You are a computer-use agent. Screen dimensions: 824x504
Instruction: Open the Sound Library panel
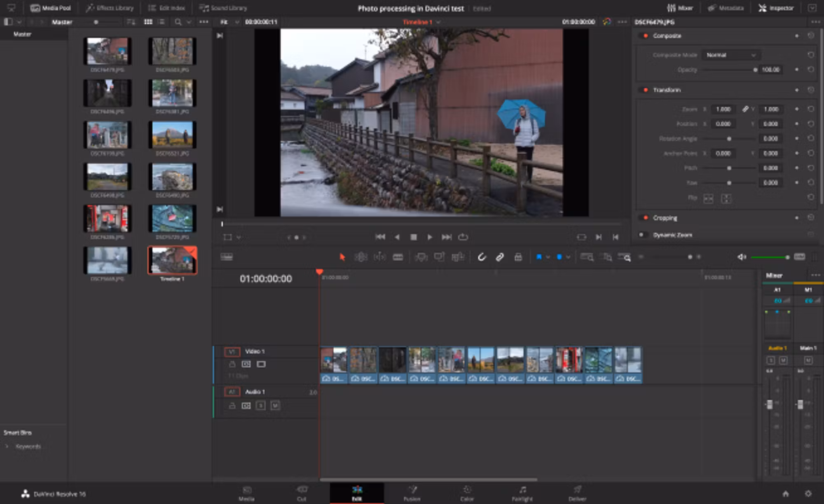pyautogui.click(x=223, y=8)
